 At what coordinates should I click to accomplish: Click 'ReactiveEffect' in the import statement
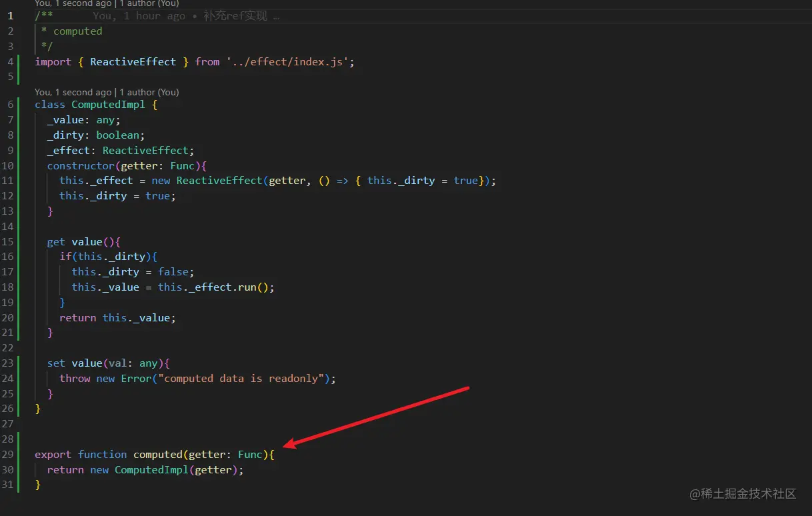tap(133, 61)
